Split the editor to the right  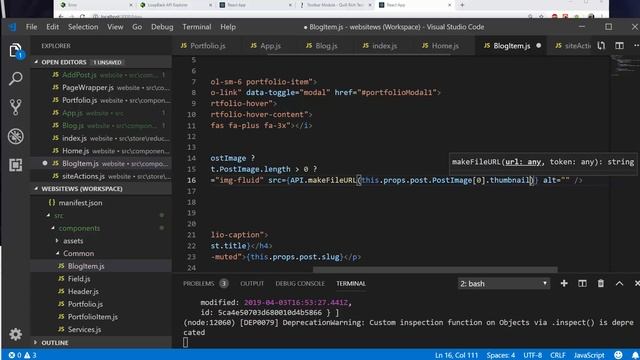(x=619, y=46)
